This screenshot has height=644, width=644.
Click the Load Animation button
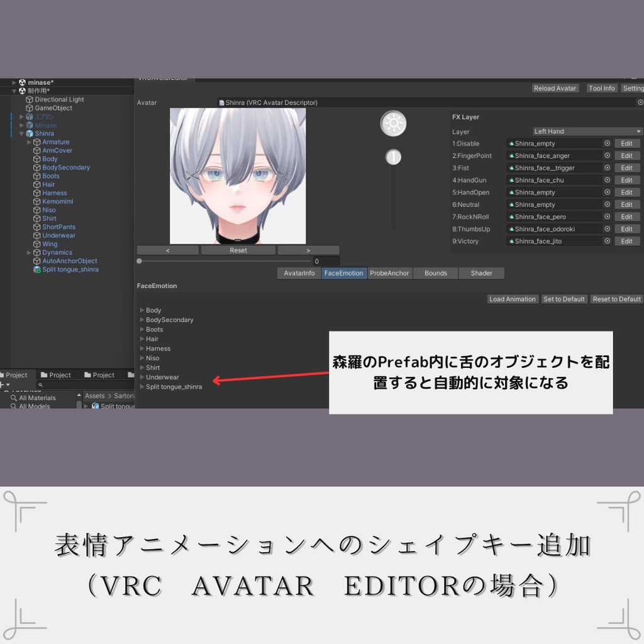513,299
